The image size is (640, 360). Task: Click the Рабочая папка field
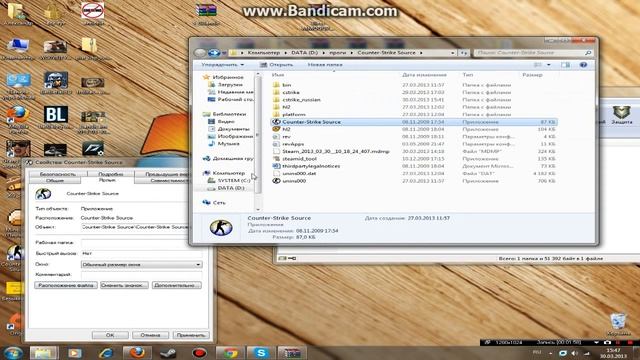tap(141, 242)
